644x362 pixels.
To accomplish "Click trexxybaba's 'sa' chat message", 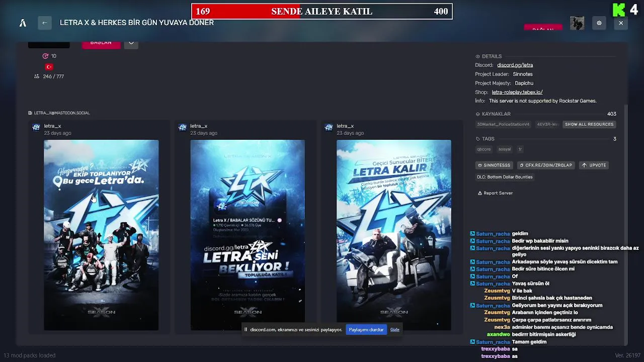I will point(515,349).
